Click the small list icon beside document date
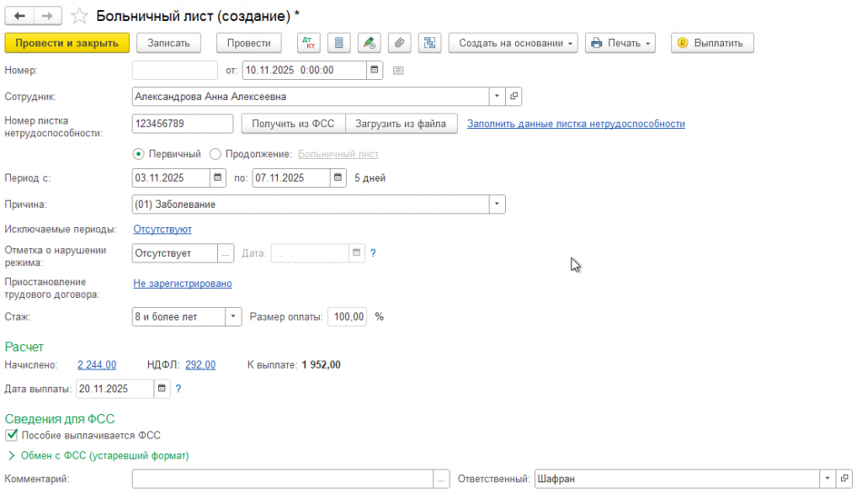 click(x=398, y=71)
